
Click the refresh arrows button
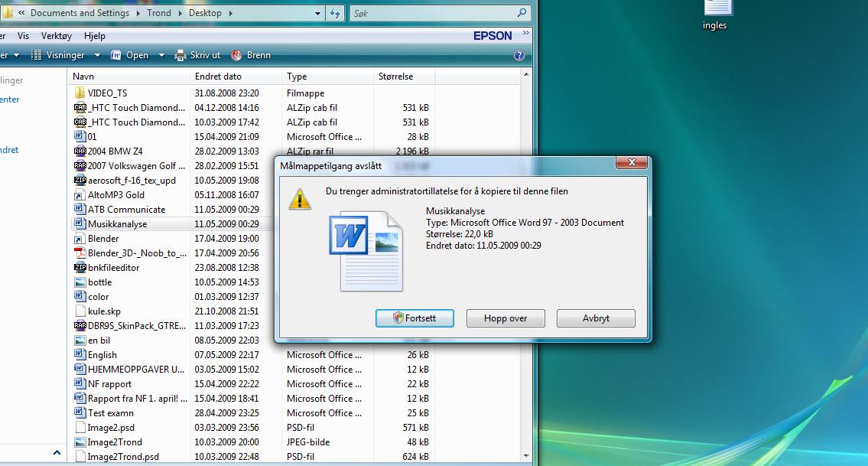(335, 13)
